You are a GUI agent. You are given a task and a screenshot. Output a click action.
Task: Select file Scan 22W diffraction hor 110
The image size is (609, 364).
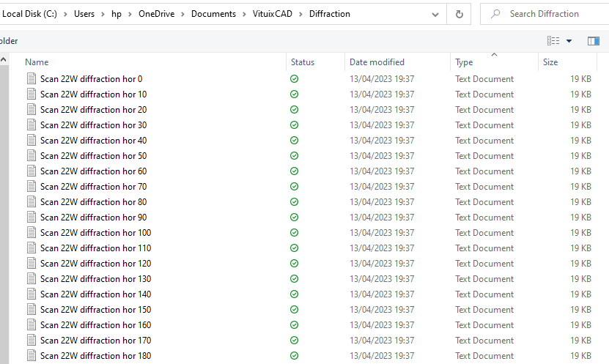click(95, 248)
